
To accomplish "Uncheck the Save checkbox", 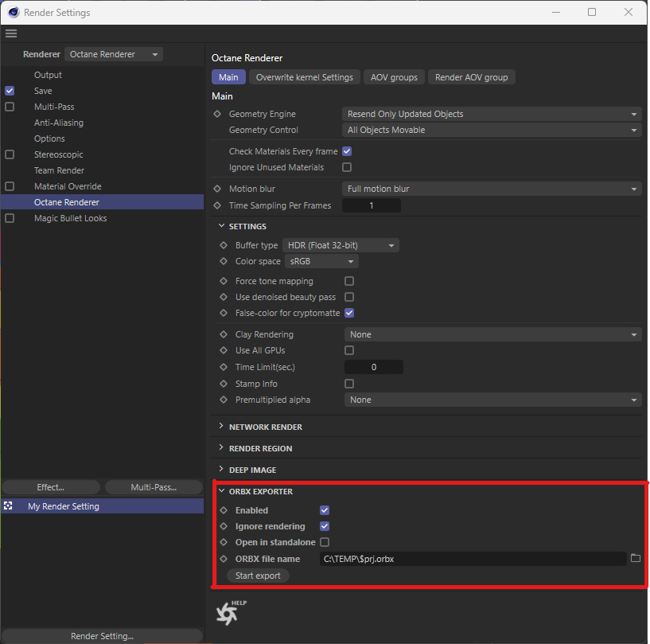I will 10,91.
